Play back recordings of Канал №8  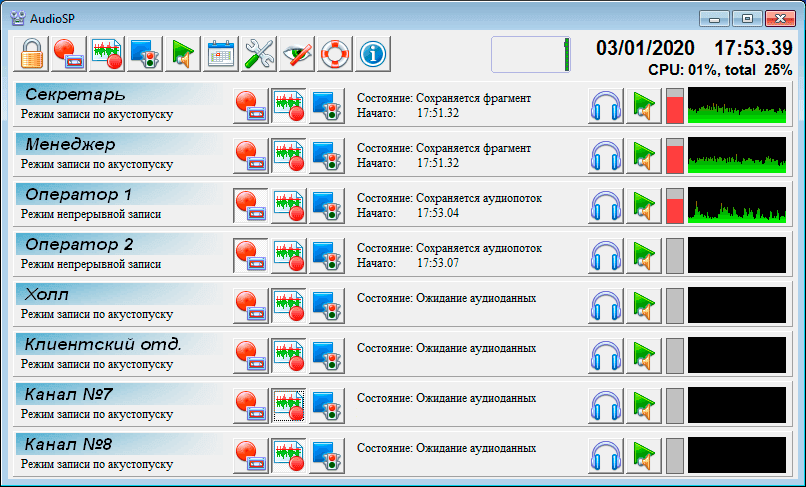644,455
